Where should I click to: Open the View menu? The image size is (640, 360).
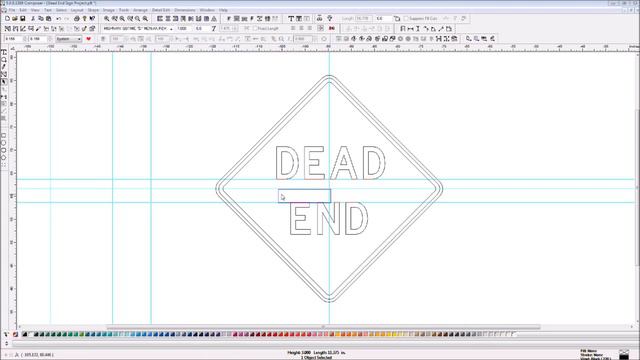(x=36, y=10)
